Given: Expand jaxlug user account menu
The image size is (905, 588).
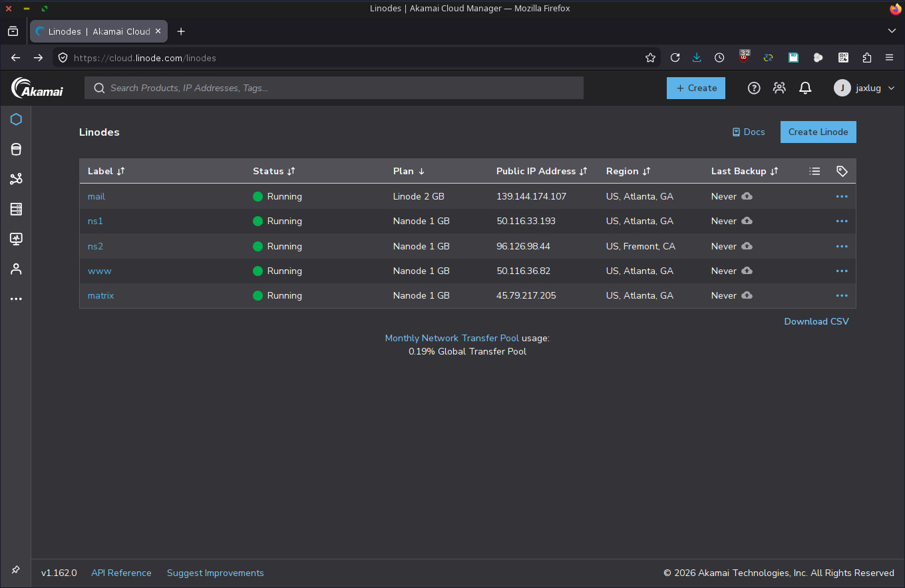Looking at the screenshot, I should click(x=864, y=88).
